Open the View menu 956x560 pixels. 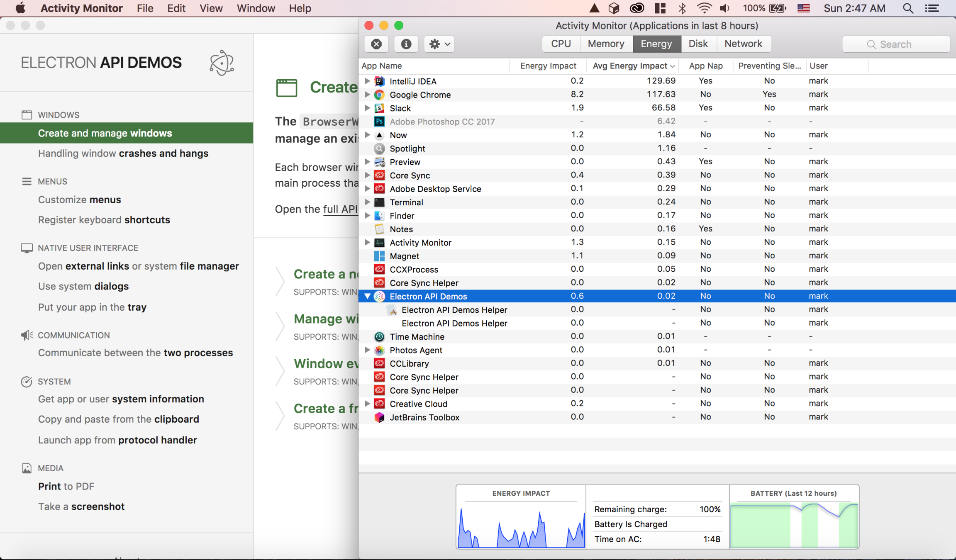pyautogui.click(x=211, y=8)
